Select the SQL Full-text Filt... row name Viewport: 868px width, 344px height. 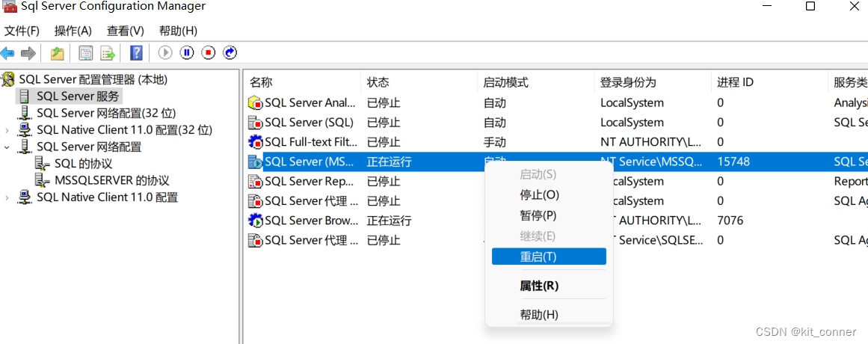(x=312, y=142)
